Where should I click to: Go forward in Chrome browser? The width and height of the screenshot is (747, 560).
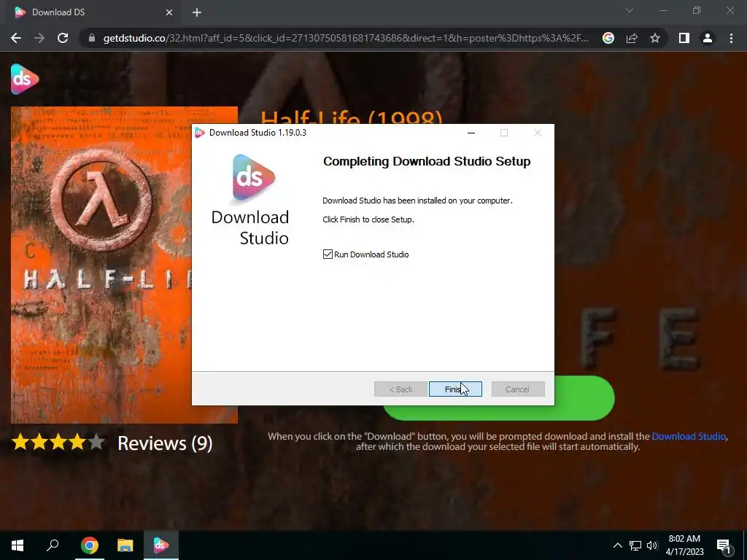click(39, 38)
